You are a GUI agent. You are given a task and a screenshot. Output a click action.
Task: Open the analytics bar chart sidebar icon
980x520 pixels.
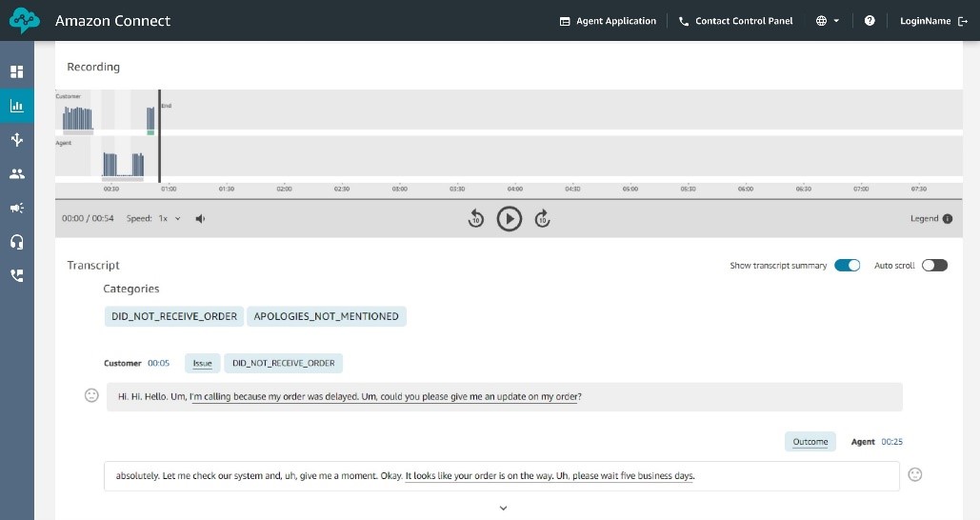pos(17,106)
